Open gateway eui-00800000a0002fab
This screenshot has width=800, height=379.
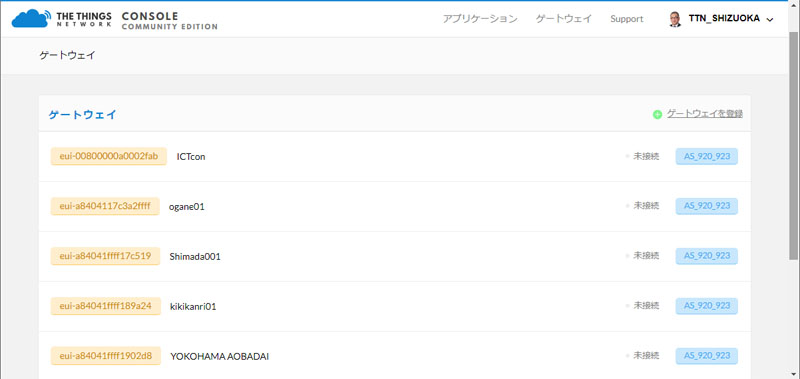coord(109,156)
